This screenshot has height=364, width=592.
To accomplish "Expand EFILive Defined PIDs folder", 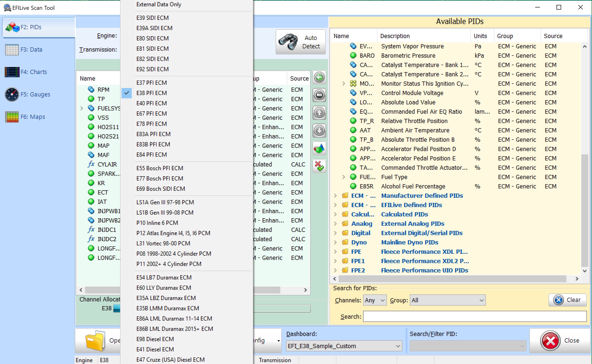I will click(335, 205).
